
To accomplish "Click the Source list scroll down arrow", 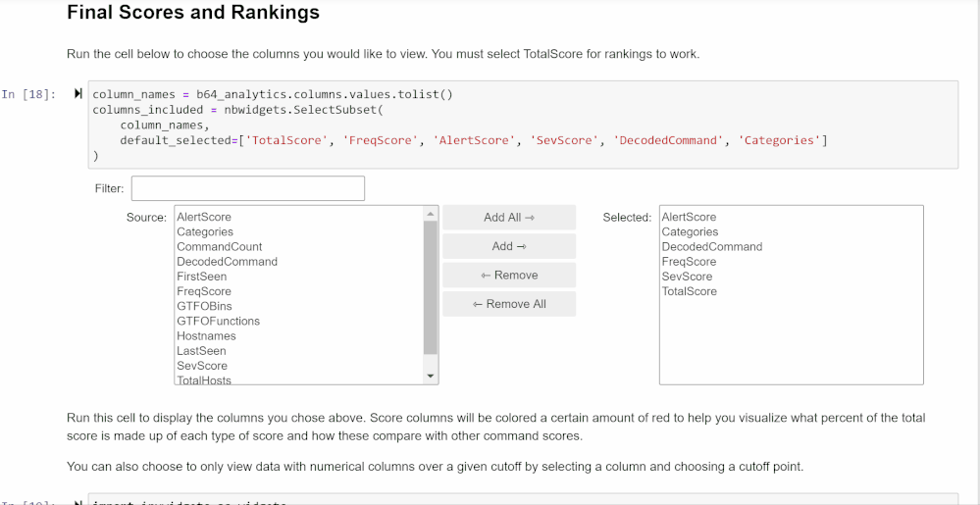I will [430, 377].
